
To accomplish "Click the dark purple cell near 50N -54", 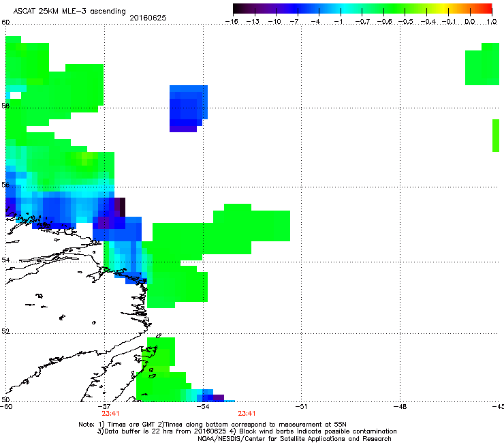I will point(218,397).
